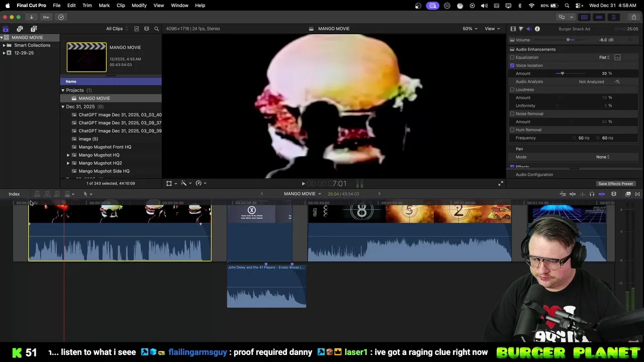Open the Edit menu
The height and width of the screenshot is (362, 644).
(x=71, y=6)
